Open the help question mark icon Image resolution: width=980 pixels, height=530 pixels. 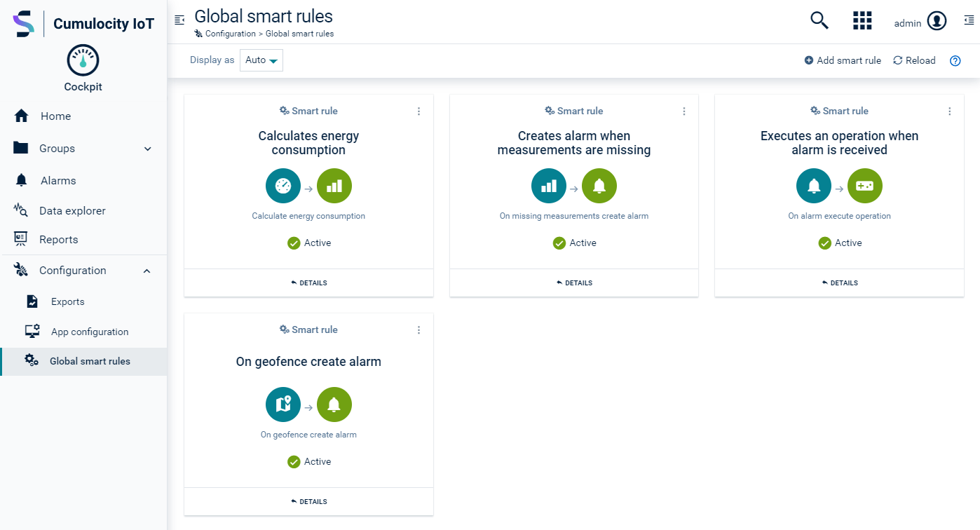[955, 61]
